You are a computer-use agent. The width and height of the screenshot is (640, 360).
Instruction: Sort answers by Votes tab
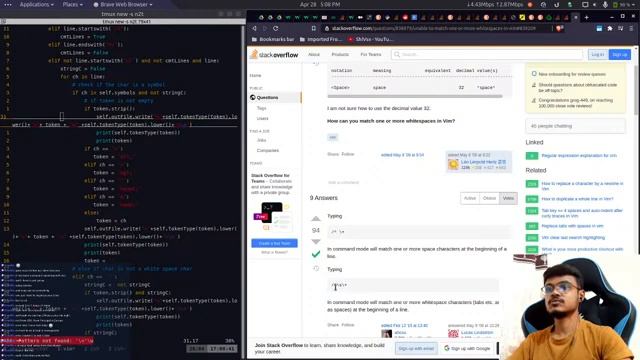(508, 198)
